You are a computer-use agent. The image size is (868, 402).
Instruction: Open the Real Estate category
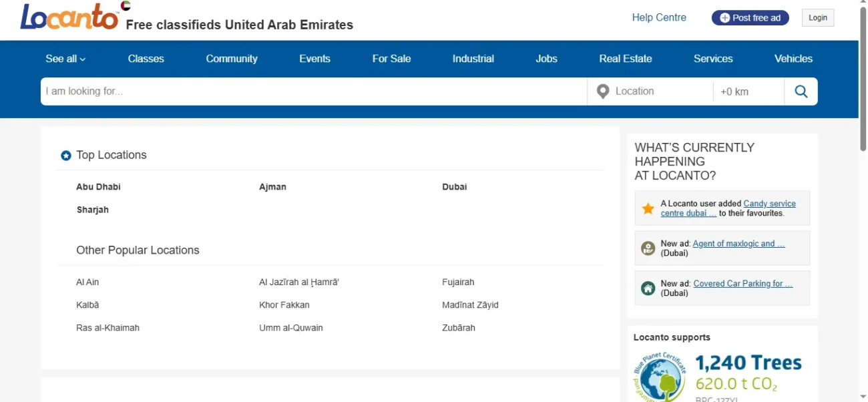pyautogui.click(x=625, y=59)
